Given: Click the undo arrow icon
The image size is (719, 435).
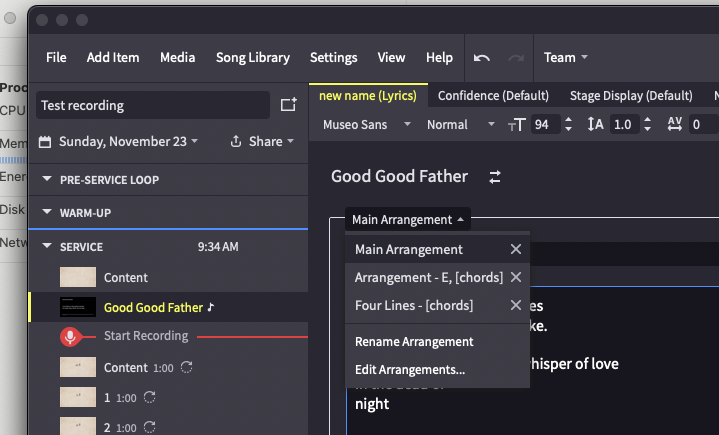Looking at the screenshot, I should 481,58.
